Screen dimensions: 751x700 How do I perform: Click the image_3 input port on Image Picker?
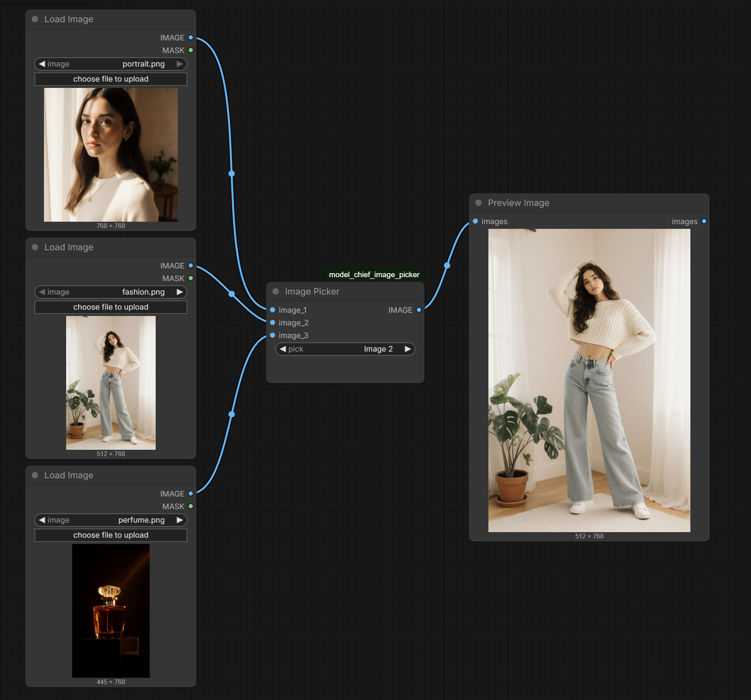[x=272, y=335]
